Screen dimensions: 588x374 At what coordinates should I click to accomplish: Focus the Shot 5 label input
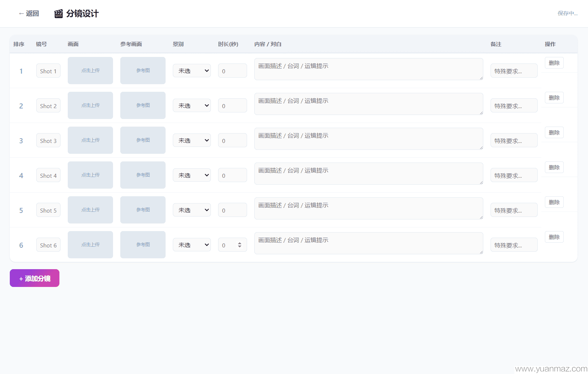pos(48,210)
